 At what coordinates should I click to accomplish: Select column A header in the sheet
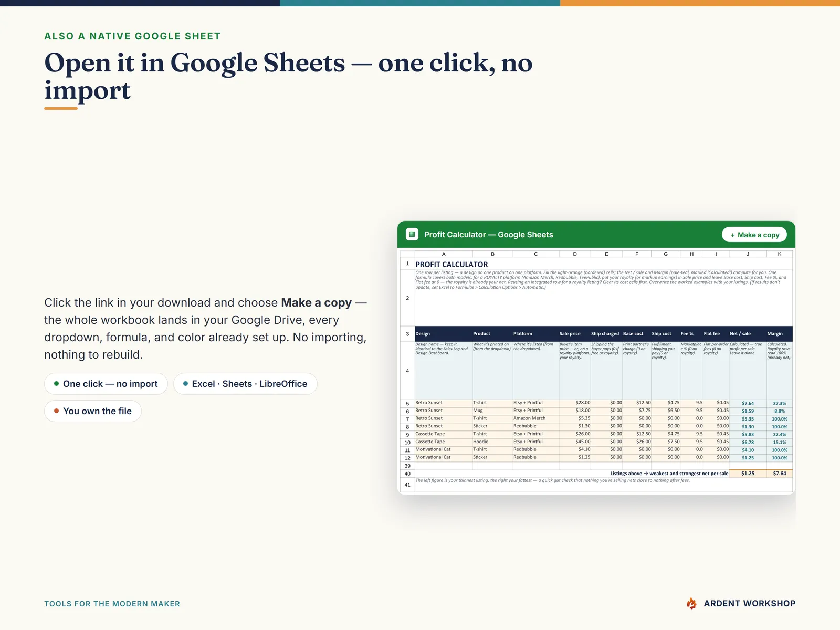[444, 254]
